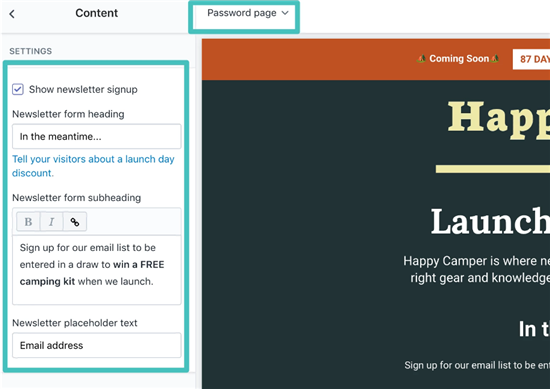Apply bold formatting with the B icon
This screenshot has height=389, width=550.
[x=28, y=222]
